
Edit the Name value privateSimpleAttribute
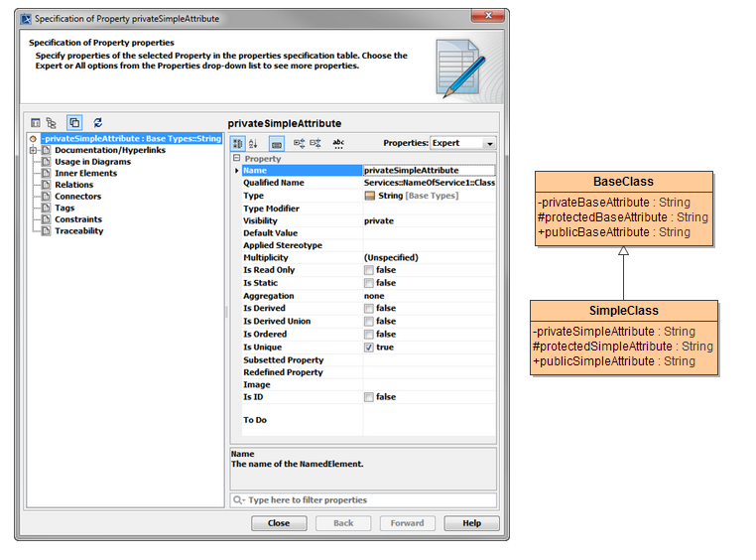click(x=430, y=170)
